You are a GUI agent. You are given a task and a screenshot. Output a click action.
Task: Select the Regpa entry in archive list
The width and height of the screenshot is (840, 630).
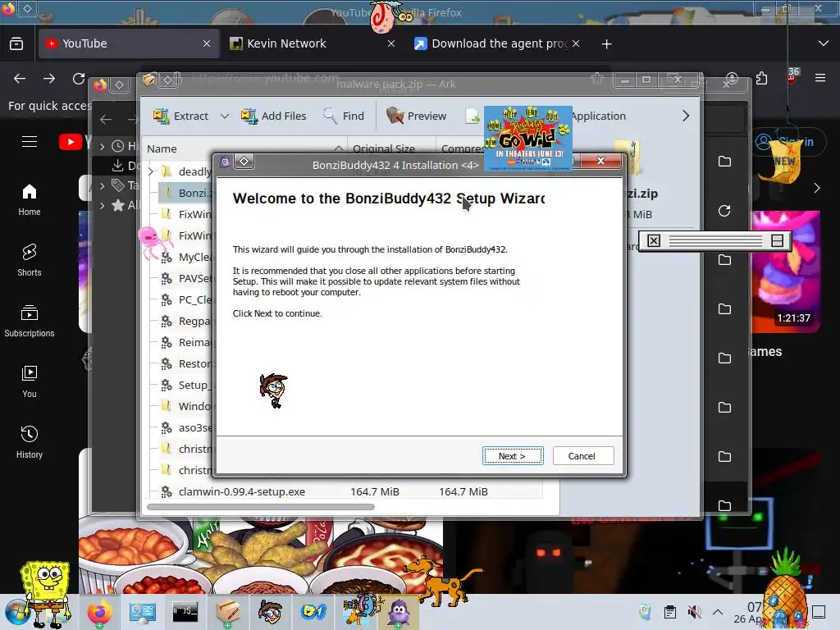(x=186, y=322)
